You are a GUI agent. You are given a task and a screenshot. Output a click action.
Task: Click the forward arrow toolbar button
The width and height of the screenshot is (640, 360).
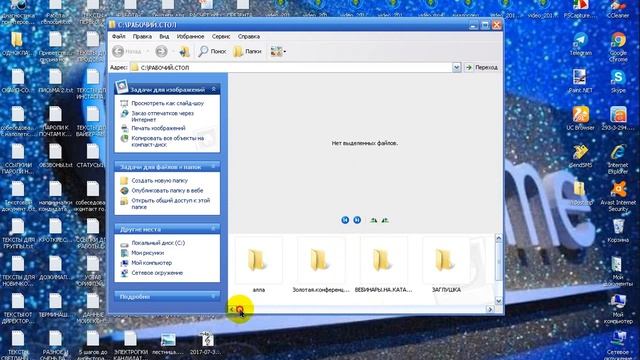pos(162,51)
